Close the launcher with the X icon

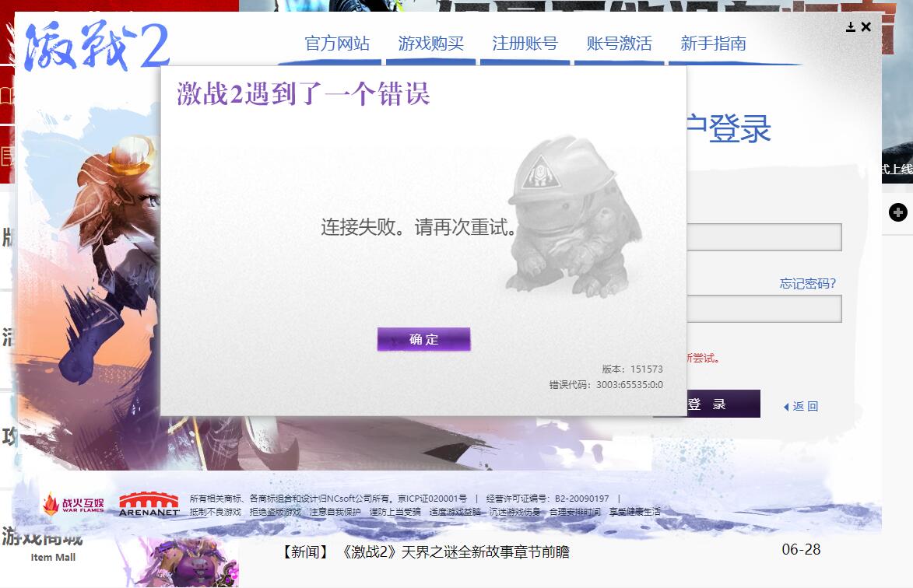(x=866, y=26)
